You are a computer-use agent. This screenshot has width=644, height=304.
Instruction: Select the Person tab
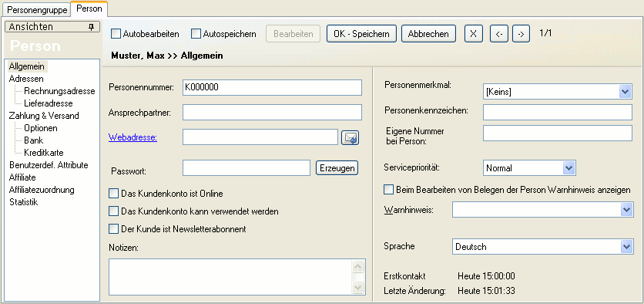point(89,8)
